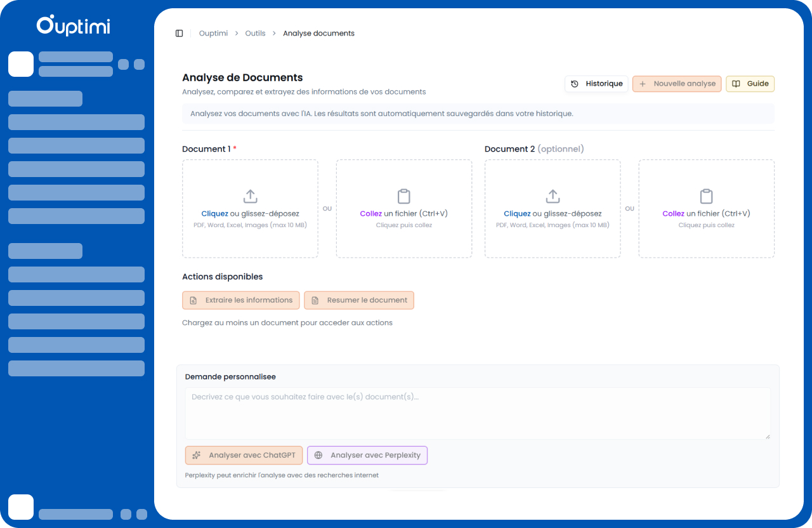The image size is (812, 528).
Task: Open the Guide
Action: point(750,83)
